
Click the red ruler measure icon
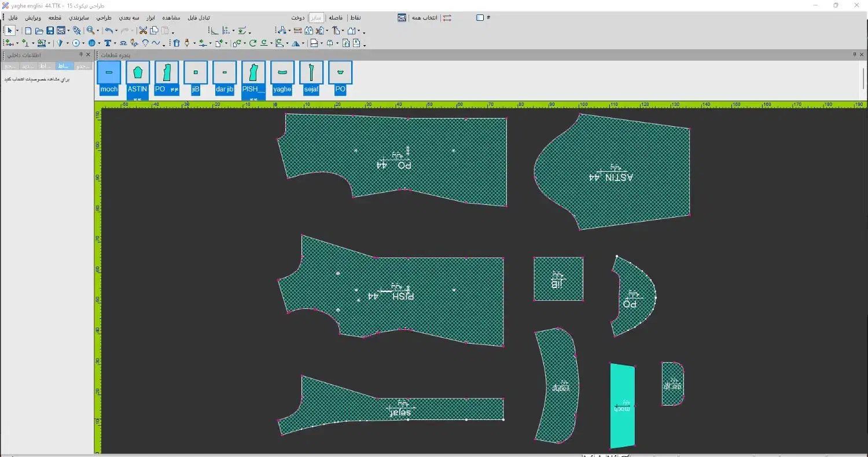[x=297, y=31]
